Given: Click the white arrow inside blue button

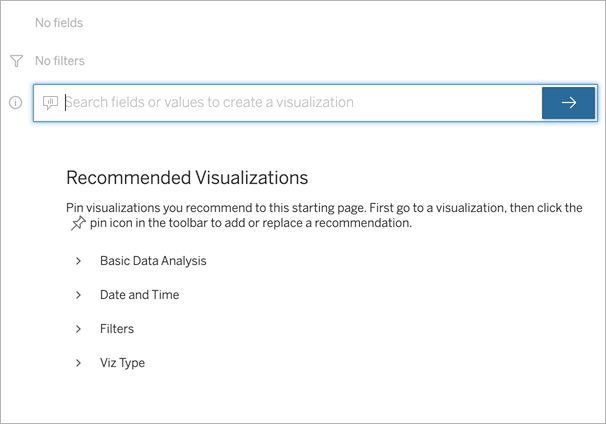Looking at the screenshot, I should coord(569,102).
